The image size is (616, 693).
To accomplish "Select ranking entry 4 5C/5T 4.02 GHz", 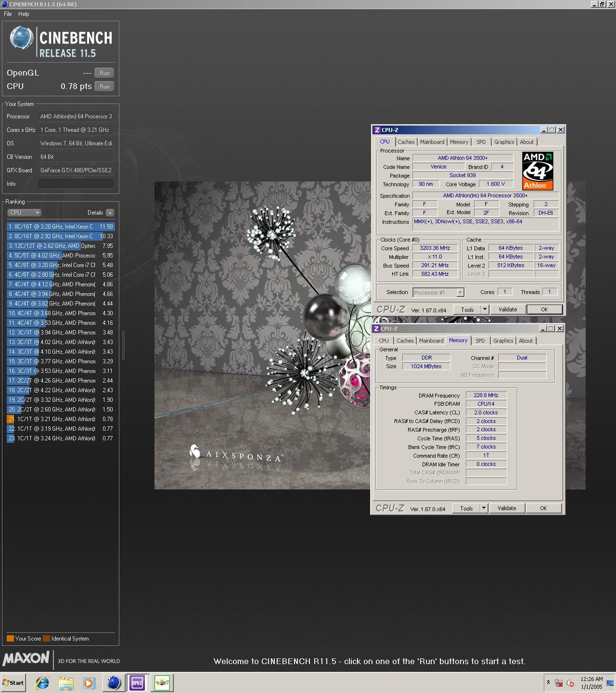I will click(x=61, y=256).
